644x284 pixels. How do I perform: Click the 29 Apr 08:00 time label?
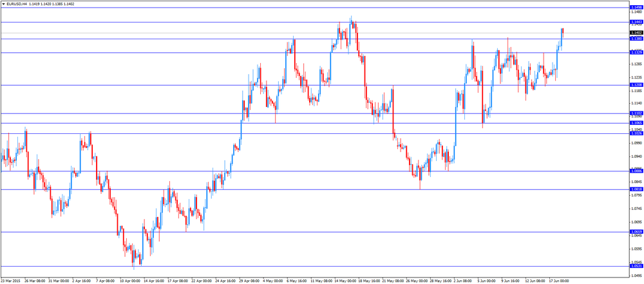click(249, 281)
